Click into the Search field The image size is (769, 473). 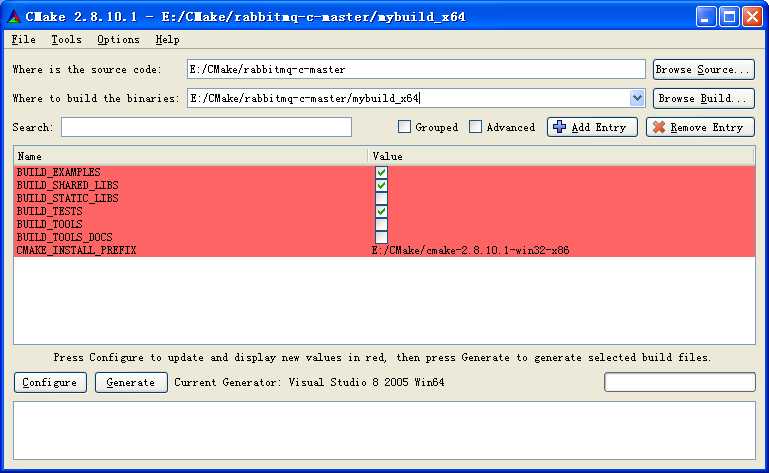coord(206,127)
